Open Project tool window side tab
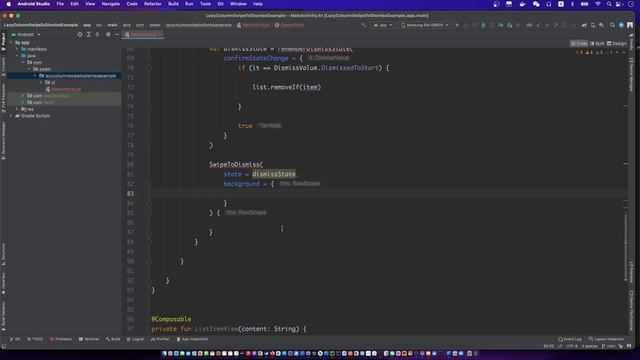 click(x=3, y=42)
